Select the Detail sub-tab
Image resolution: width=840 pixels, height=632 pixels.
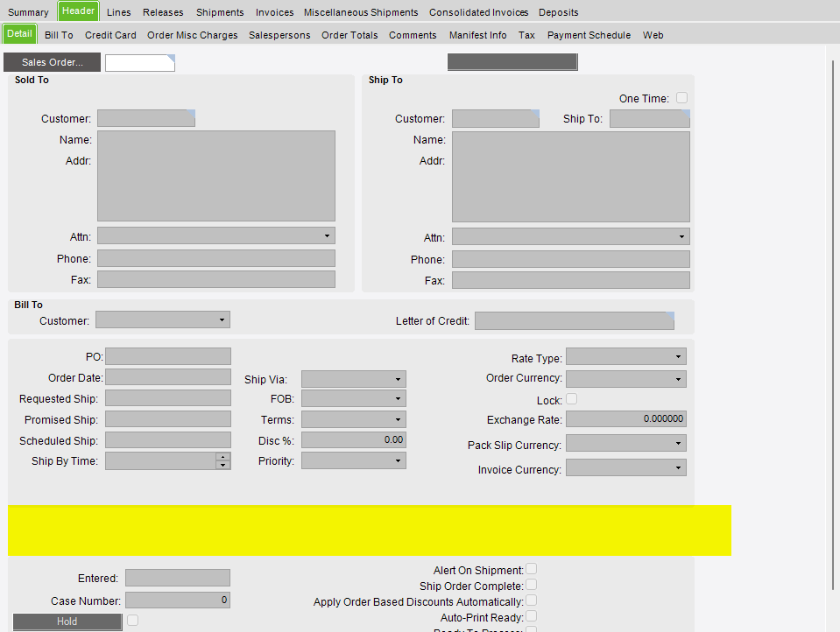[x=20, y=34]
